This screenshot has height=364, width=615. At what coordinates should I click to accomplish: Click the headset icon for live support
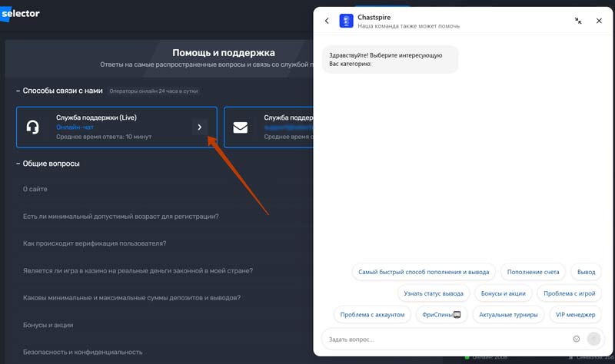click(x=32, y=127)
